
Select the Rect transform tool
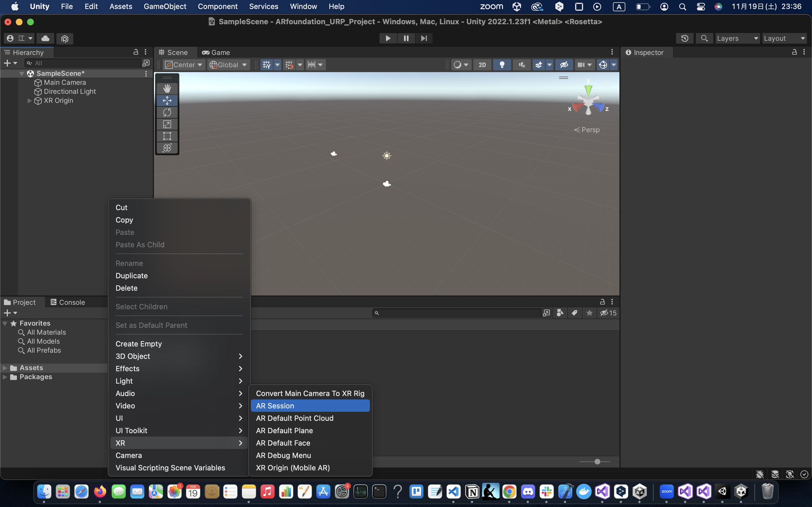coord(167,136)
